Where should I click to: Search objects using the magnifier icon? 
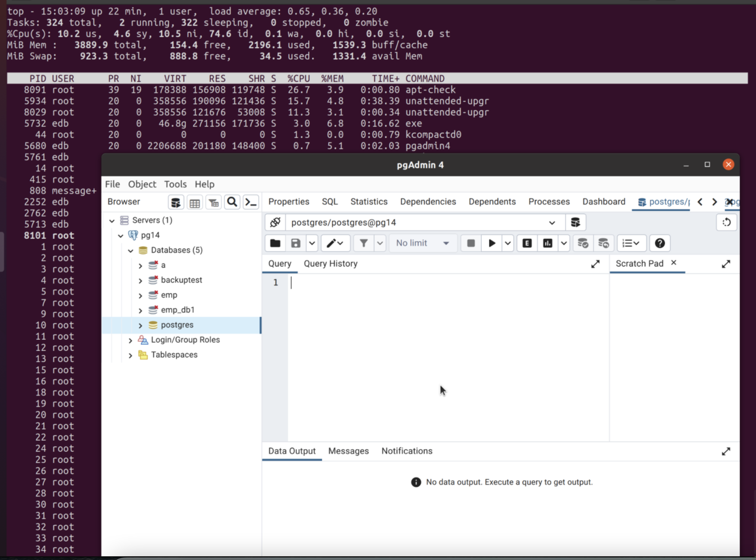click(x=232, y=202)
